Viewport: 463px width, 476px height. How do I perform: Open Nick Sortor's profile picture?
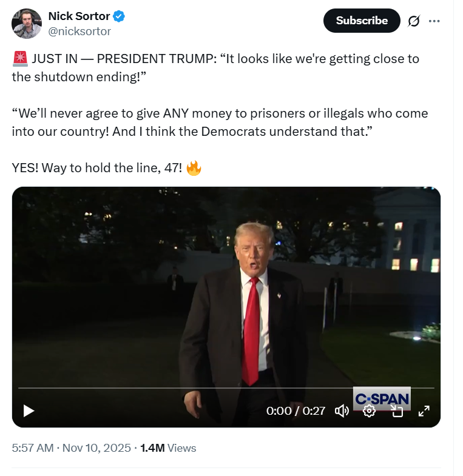pyautogui.click(x=27, y=24)
